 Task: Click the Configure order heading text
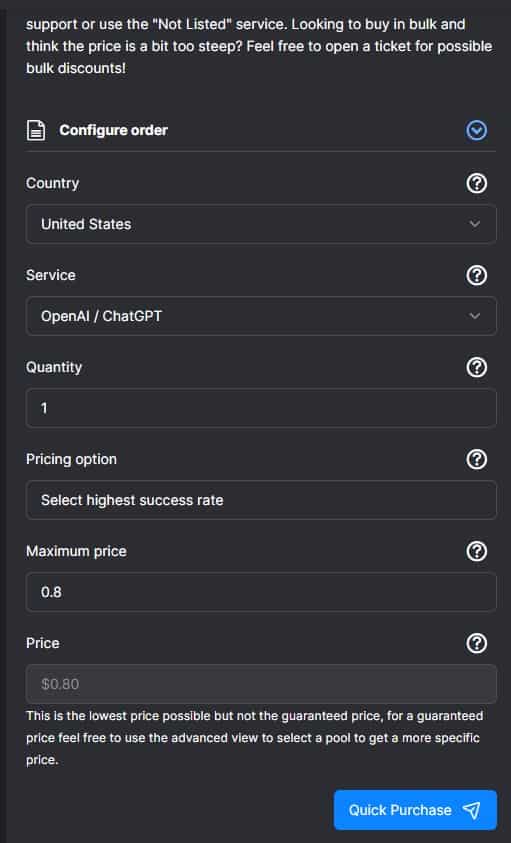pos(113,130)
